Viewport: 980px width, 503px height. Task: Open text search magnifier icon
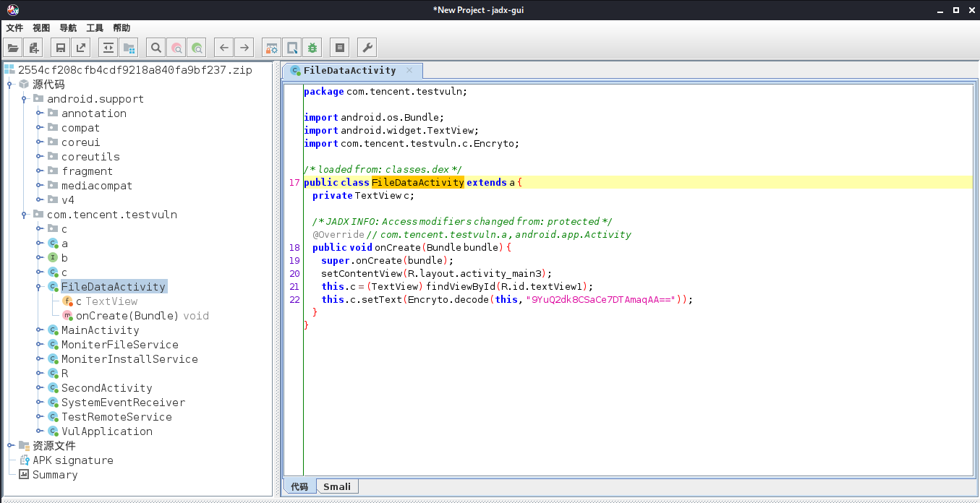(155, 48)
